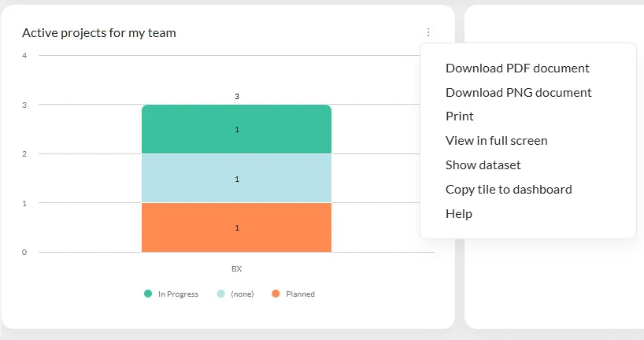Viewport: 644px width, 340px height.
Task: Click Print in the tile menu
Action: coord(460,116)
